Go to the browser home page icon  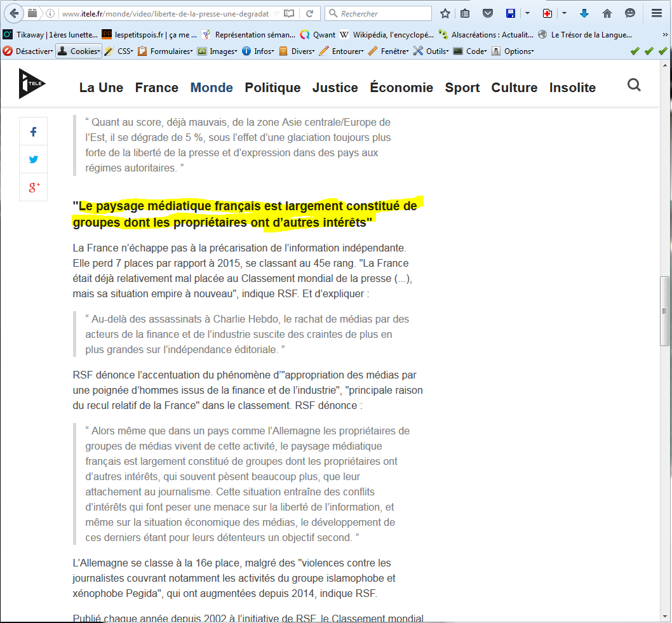tap(607, 13)
